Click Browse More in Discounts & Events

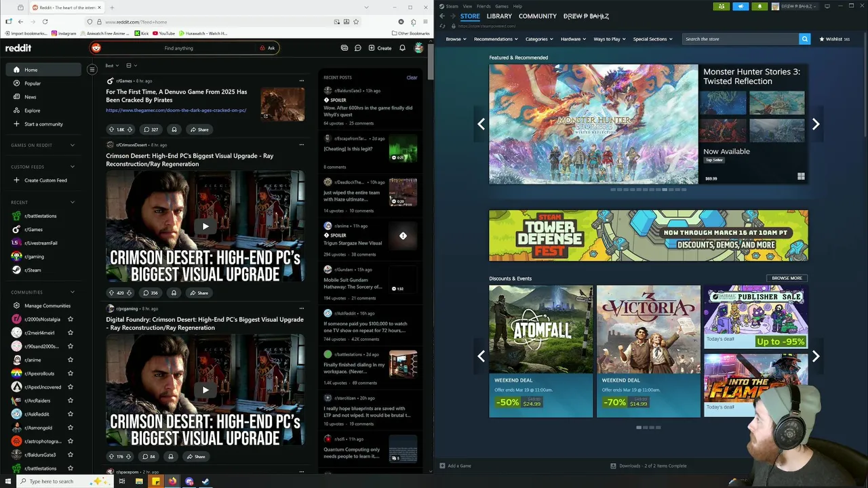(x=787, y=278)
